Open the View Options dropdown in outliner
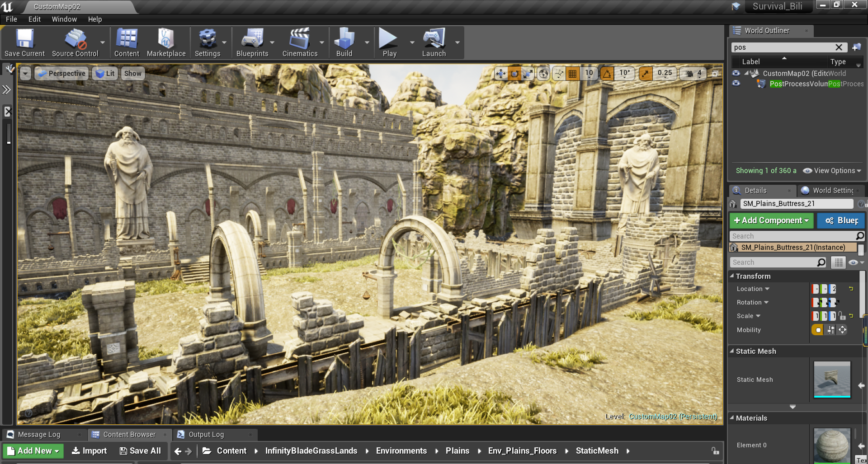868x464 pixels. (832, 170)
